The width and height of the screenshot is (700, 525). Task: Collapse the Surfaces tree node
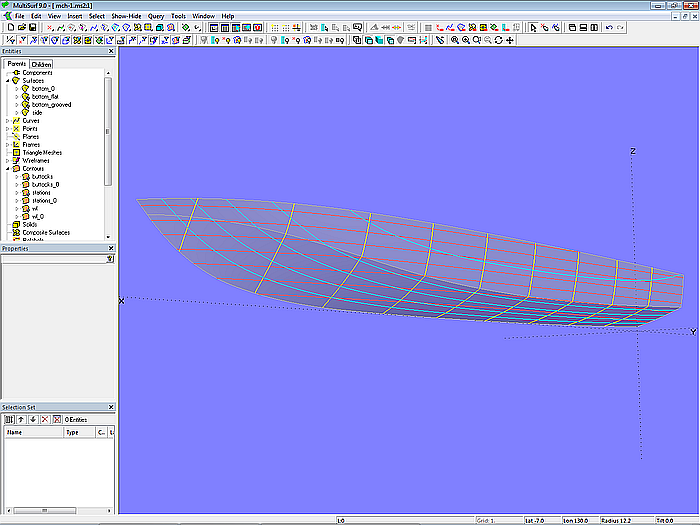(x=7, y=80)
